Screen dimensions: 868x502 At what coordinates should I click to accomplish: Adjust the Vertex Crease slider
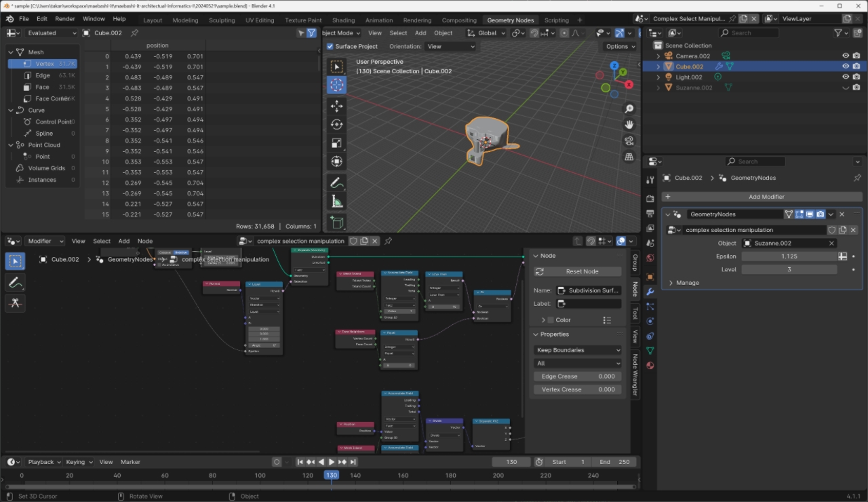[x=578, y=389]
